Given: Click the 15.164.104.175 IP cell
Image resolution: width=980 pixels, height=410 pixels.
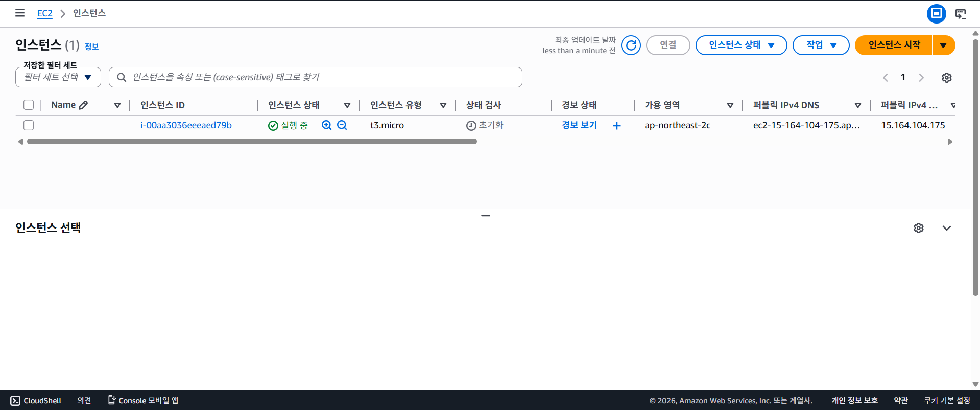Looking at the screenshot, I should coord(913,125).
